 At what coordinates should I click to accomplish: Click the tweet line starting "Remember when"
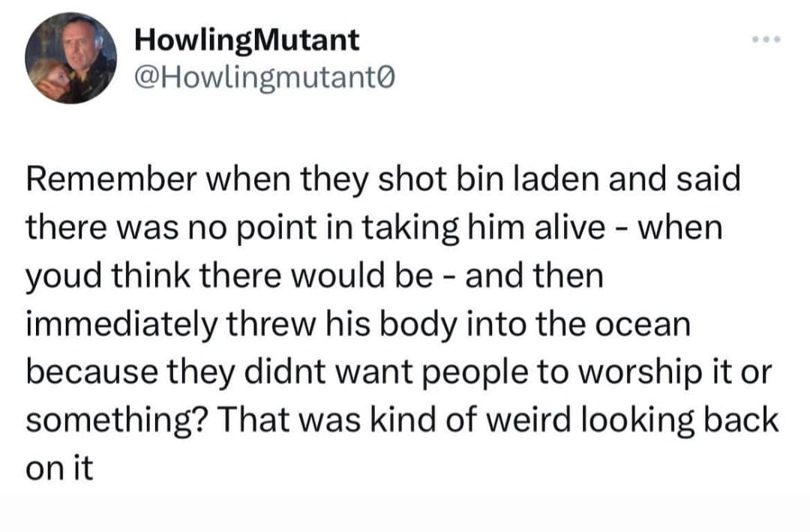(x=383, y=181)
